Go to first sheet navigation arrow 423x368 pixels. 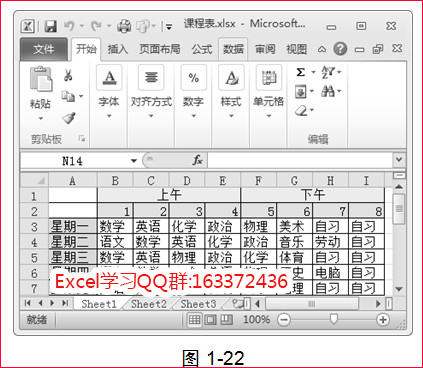pos(28,303)
